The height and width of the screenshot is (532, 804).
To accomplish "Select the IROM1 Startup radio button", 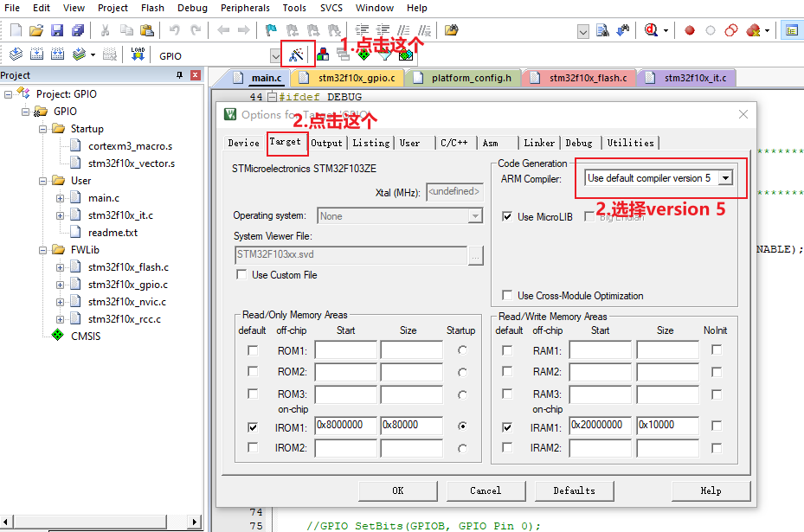I will pyautogui.click(x=462, y=426).
